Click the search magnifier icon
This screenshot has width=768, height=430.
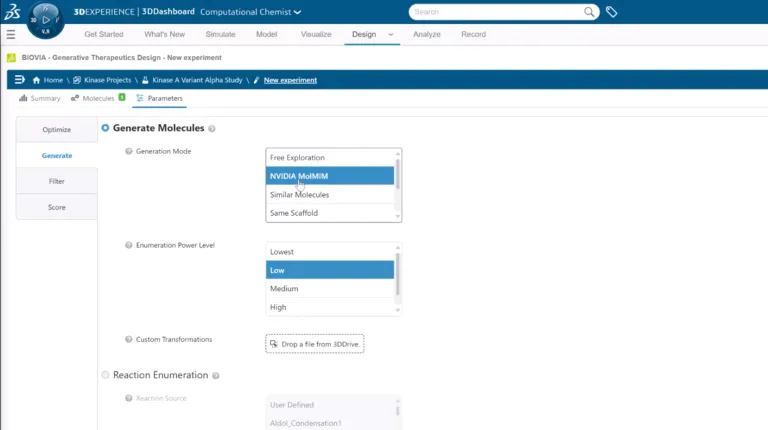tap(589, 12)
